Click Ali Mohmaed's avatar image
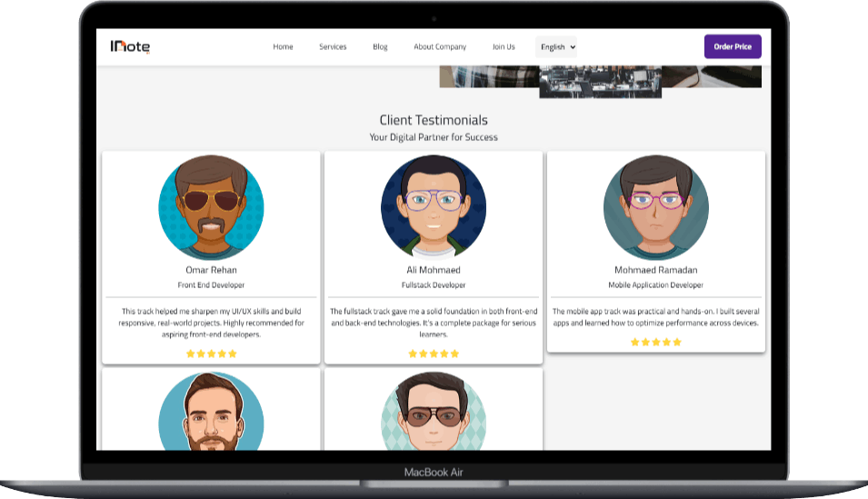868x499 pixels. (434, 206)
